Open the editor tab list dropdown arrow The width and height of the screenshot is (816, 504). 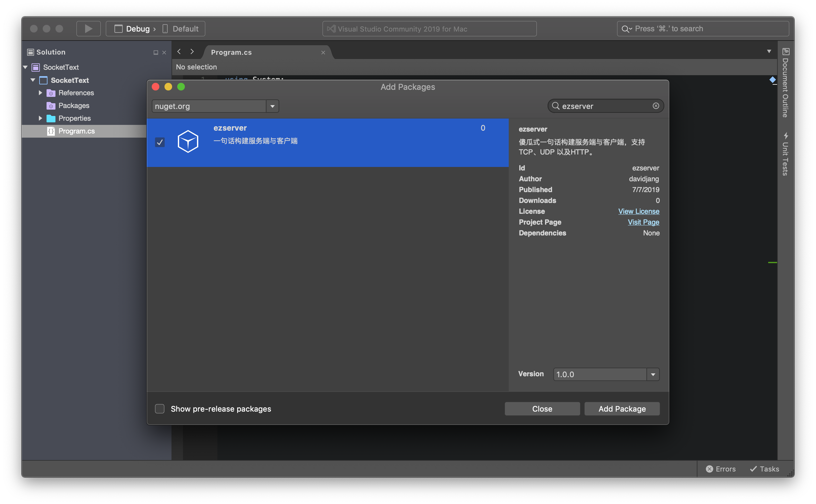coord(769,52)
